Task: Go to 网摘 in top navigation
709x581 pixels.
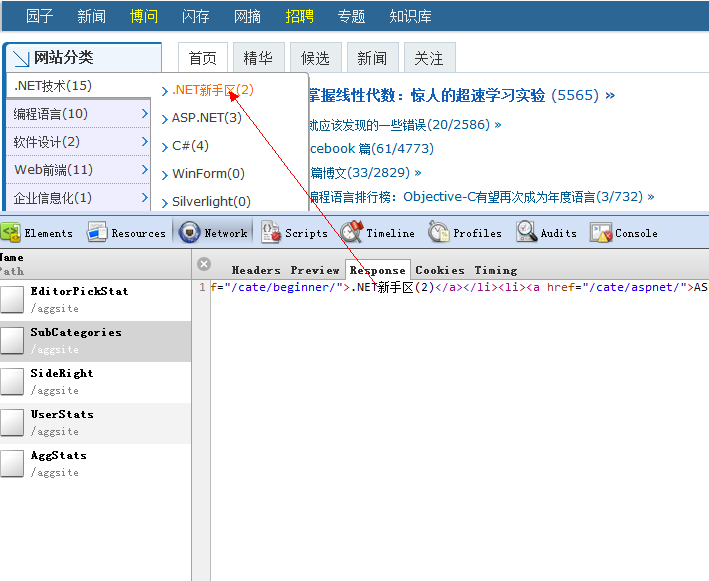Action: point(247,16)
